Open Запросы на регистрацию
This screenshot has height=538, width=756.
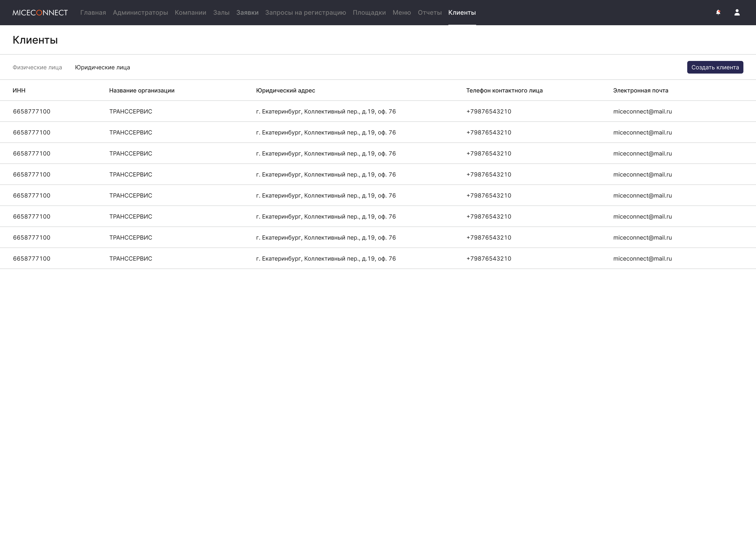[x=306, y=13]
